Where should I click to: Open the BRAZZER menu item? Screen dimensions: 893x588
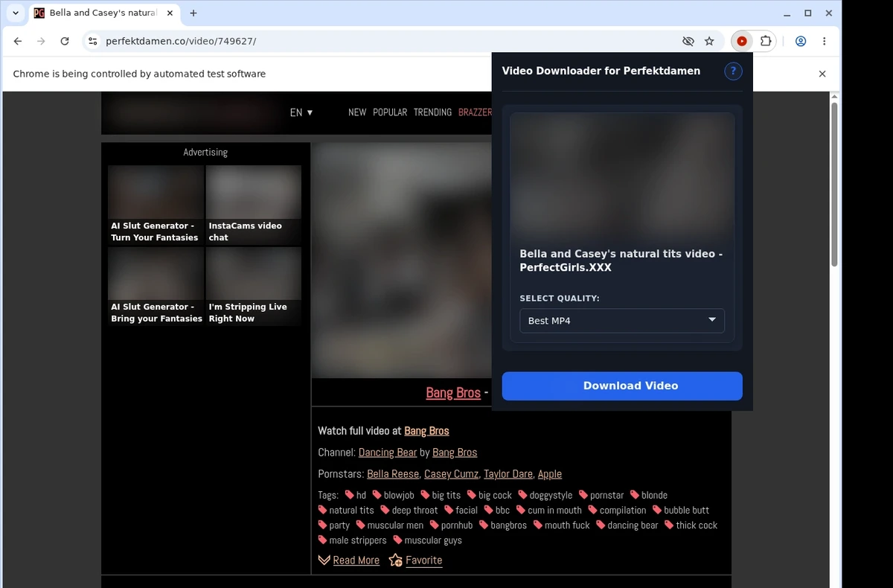point(475,112)
